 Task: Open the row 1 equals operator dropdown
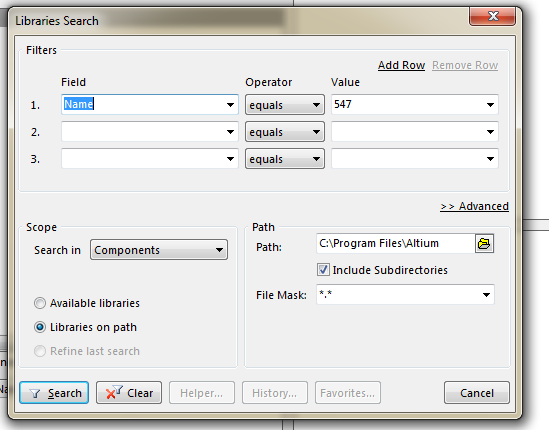pos(285,105)
